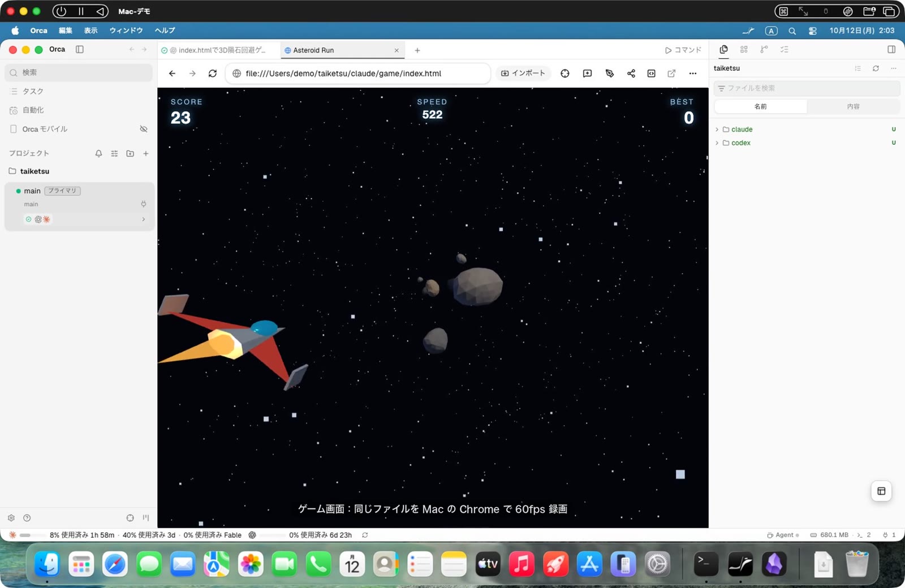Click the crosshair element picker icon
Viewport: 905px width, 588px height.
click(565, 73)
